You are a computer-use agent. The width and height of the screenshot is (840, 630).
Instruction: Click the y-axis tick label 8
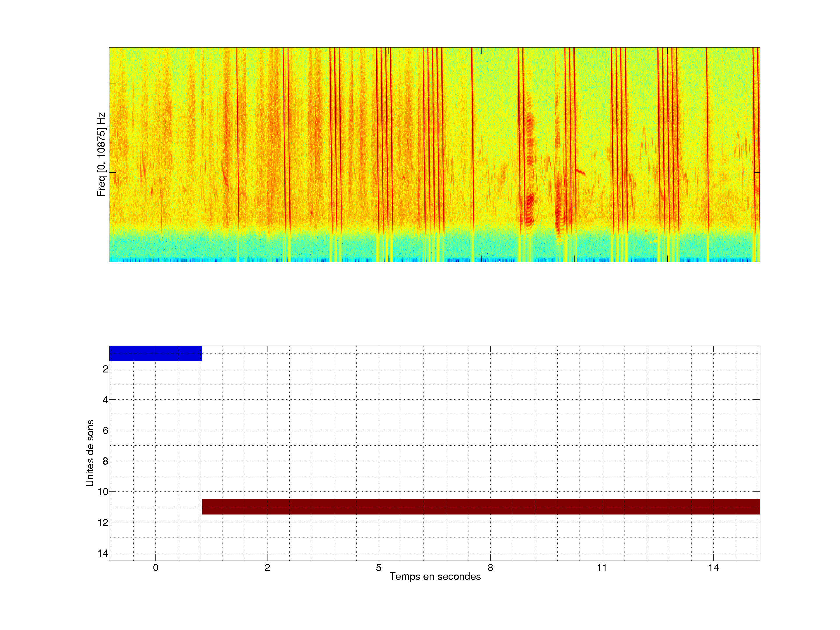[x=105, y=461]
